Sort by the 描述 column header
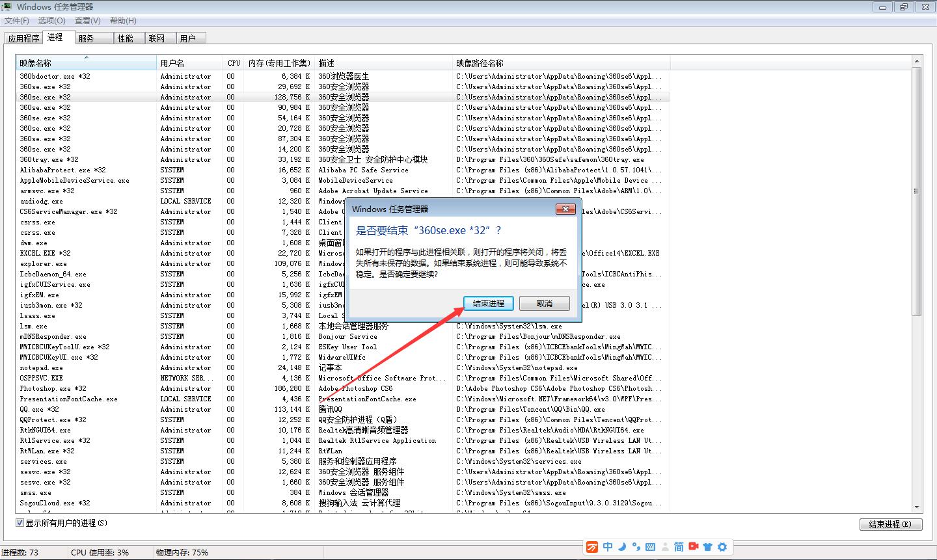 tap(384, 63)
